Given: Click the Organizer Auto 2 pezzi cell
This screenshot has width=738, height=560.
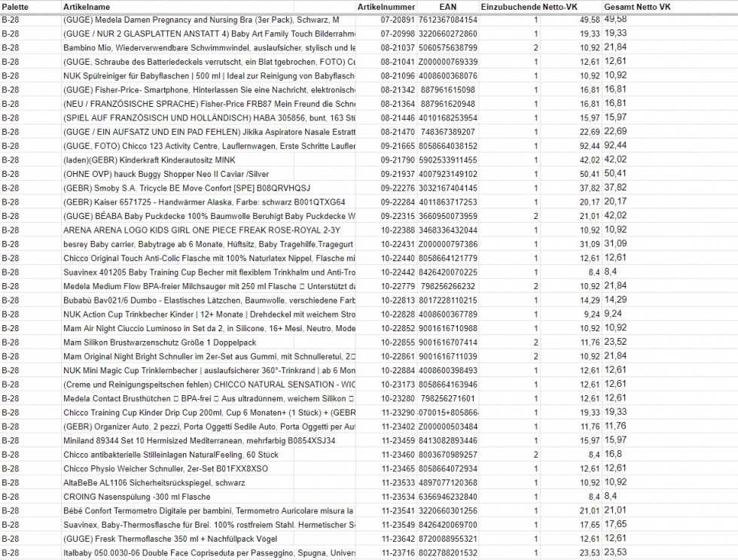Looking at the screenshot, I should (x=209, y=426).
